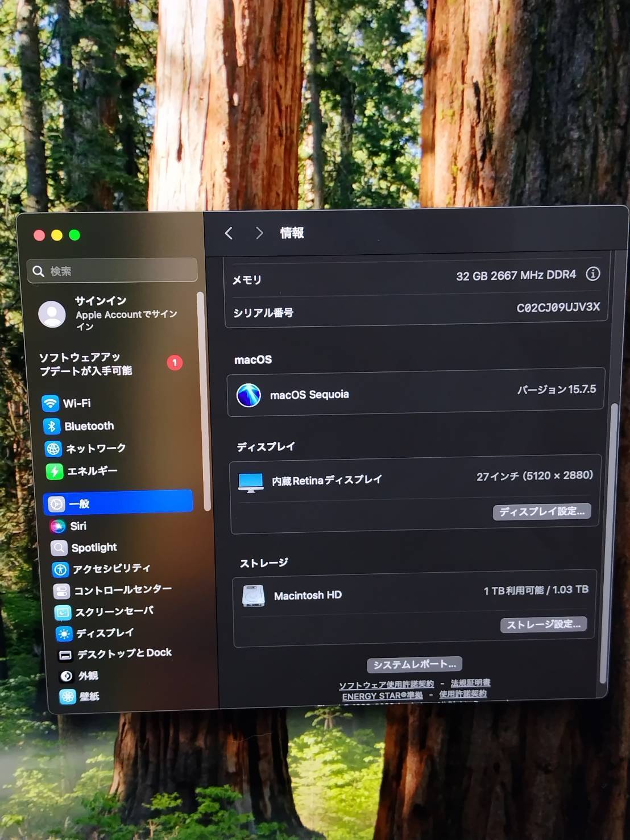630x840 pixels.
Task: Open Bluetooth settings icon in sidebar
Action: 52,426
